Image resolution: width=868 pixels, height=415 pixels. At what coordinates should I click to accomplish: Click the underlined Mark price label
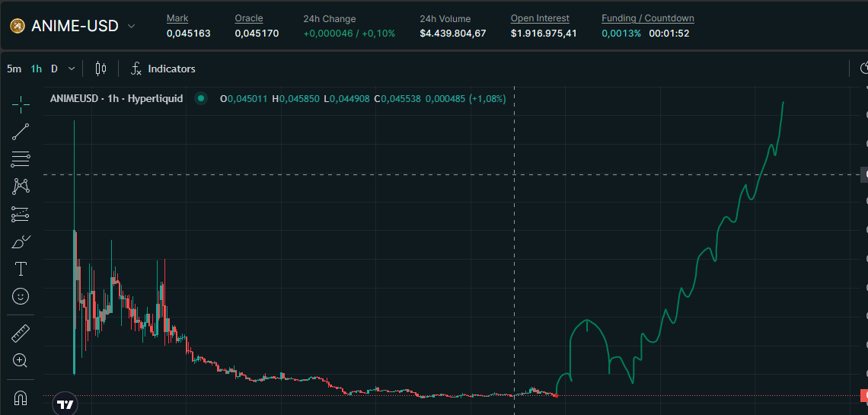[x=177, y=18]
